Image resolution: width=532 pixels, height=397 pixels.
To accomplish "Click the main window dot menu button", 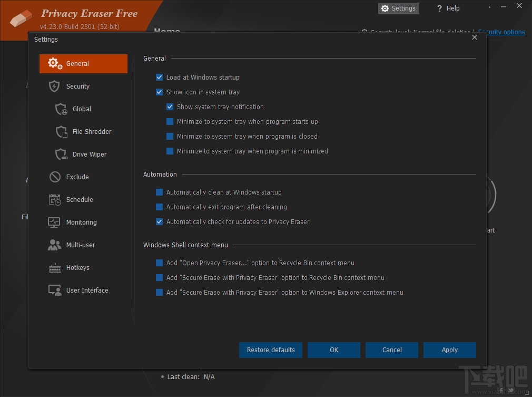I will pos(489,7).
